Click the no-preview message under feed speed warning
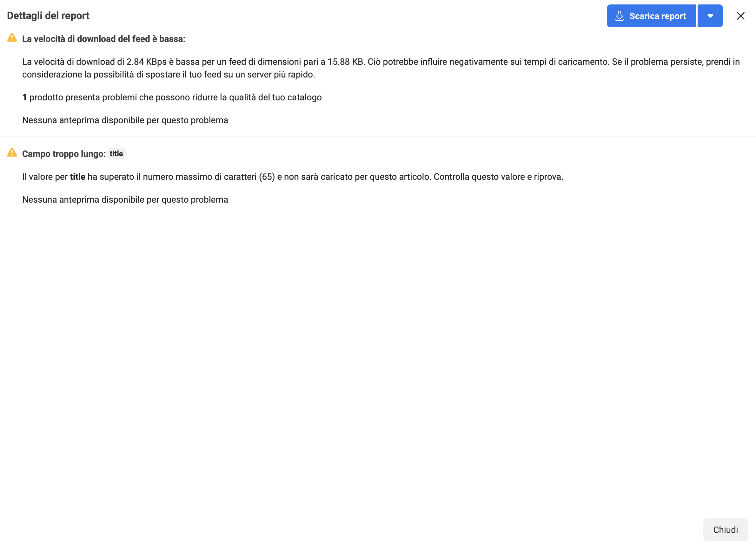This screenshot has width=756, height=545. point(125,120)
